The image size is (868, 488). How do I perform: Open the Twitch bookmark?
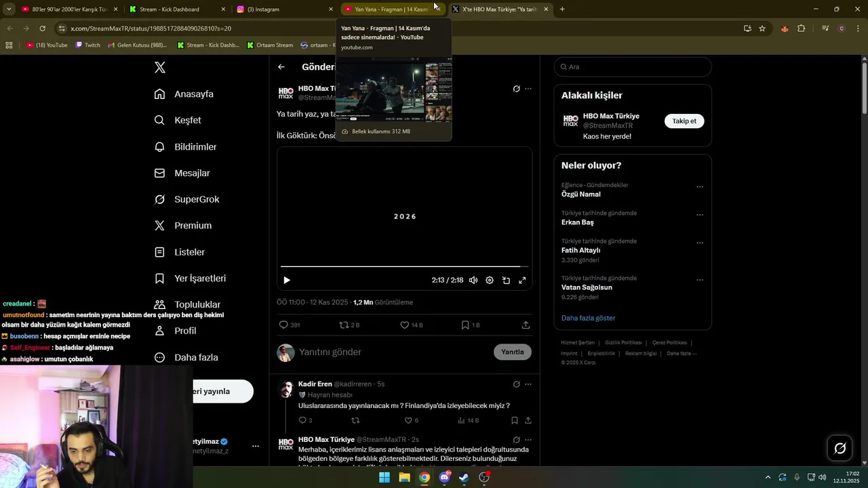[x=87, y=45]
